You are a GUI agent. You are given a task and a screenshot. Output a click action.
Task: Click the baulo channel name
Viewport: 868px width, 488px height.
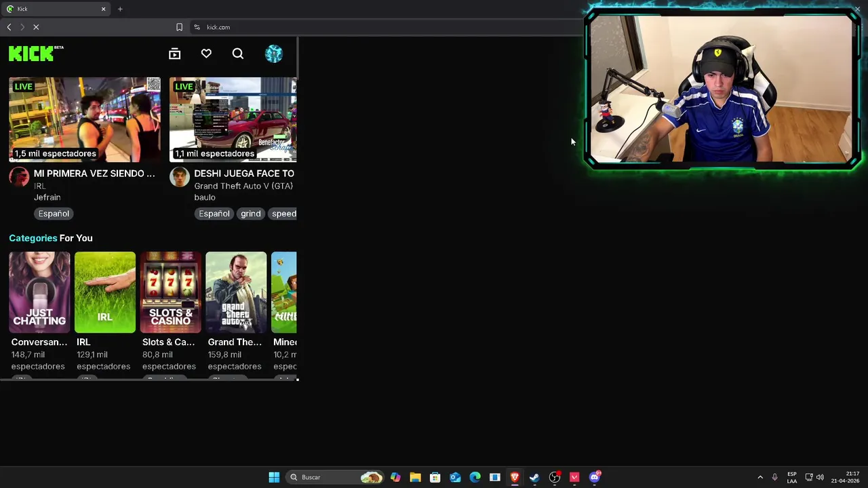[205, 197]
